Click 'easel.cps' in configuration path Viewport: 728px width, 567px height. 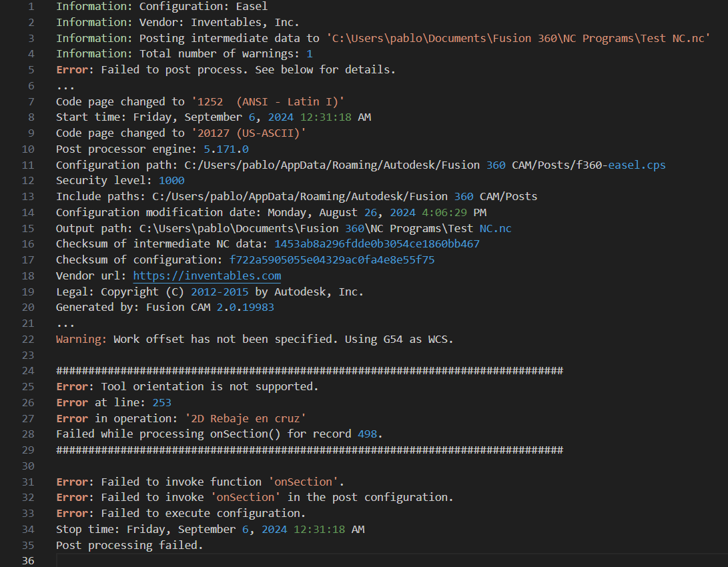(x=637, y=165)
